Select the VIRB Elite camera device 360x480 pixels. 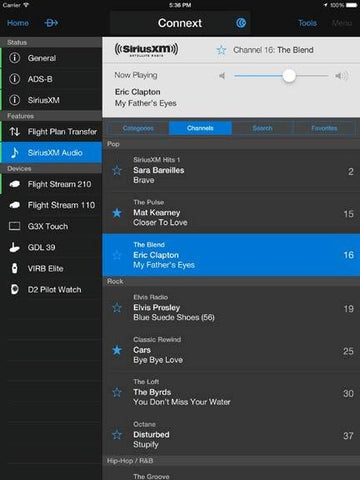coord(52,268)
